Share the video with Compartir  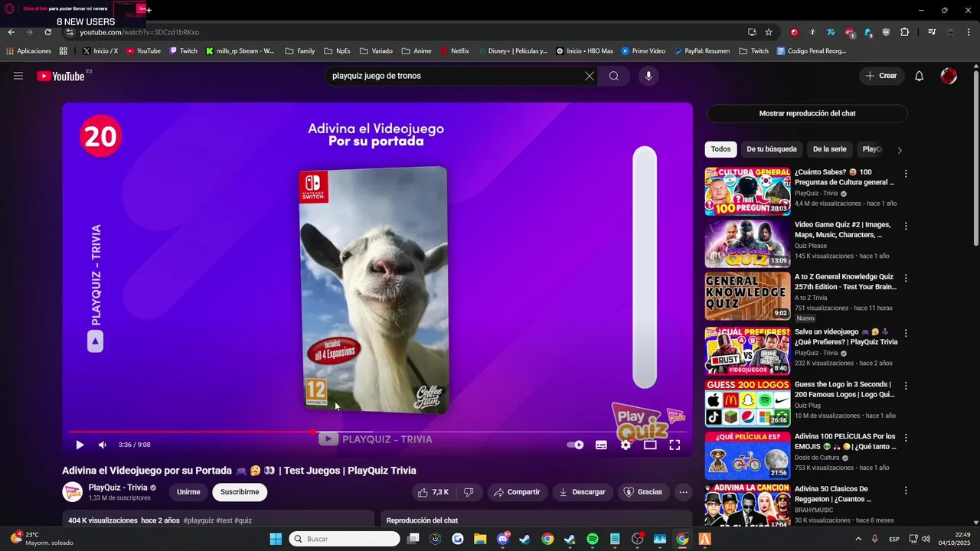click(517, 492)
